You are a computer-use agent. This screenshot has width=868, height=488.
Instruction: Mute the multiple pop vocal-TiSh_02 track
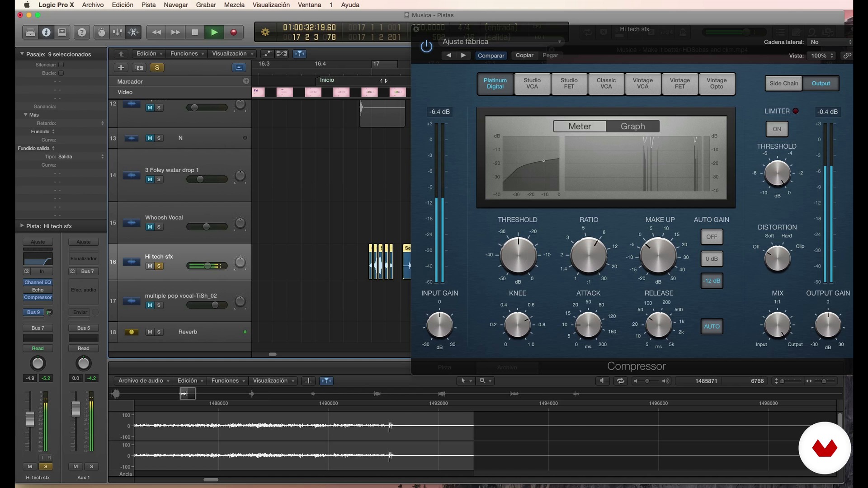click(150, 305)
